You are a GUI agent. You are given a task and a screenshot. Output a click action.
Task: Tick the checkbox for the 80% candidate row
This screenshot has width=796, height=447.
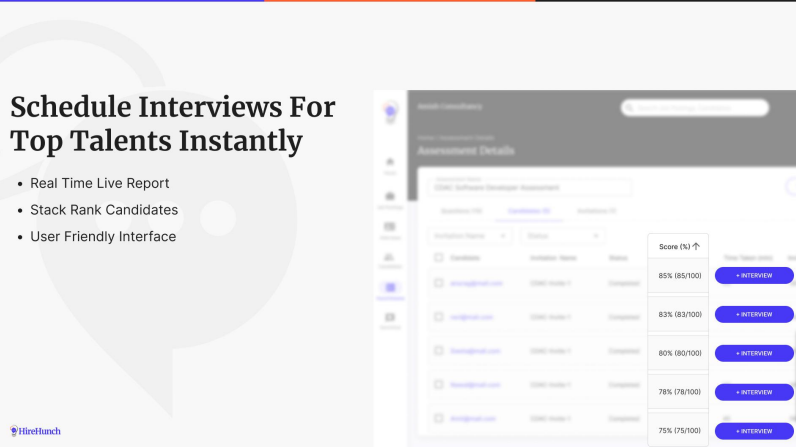click(439, 351)
